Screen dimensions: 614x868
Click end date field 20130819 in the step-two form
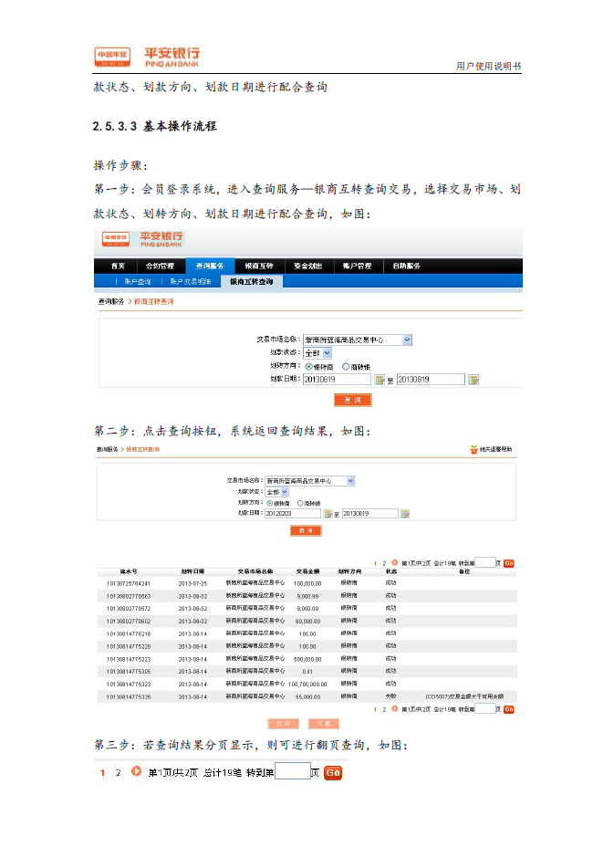(370, 514)
